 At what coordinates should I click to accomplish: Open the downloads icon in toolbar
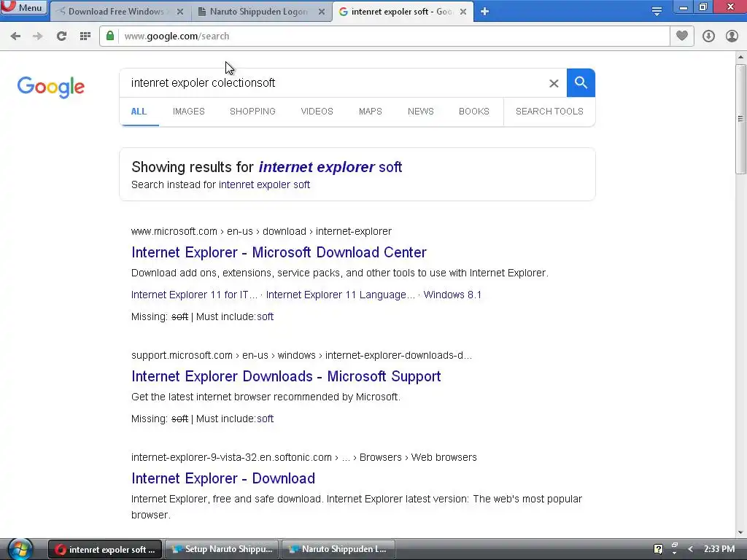click(x=708, y=36)
